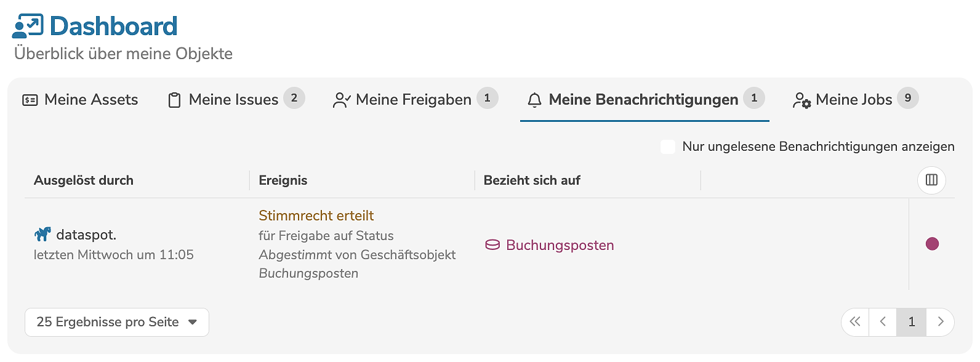Go to the next page with the chevron

[x=941, y=321]
